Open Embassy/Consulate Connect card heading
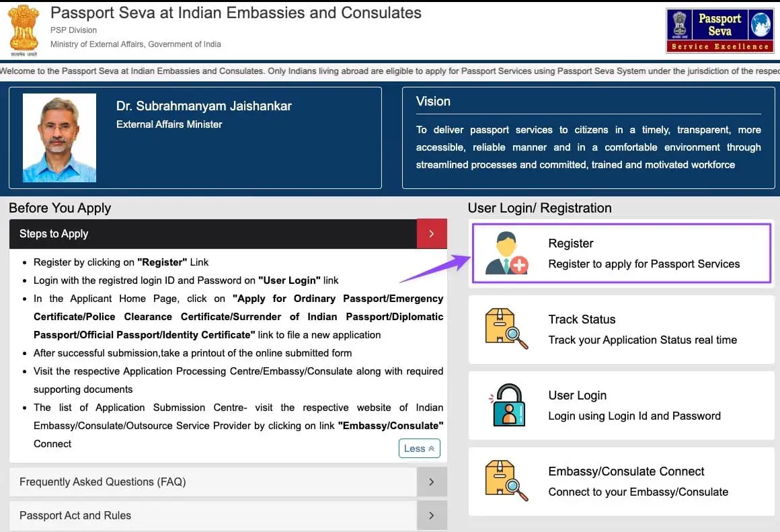Image resolution: width=780 pixels, height=532 pixels. click(x=626, y=471)
